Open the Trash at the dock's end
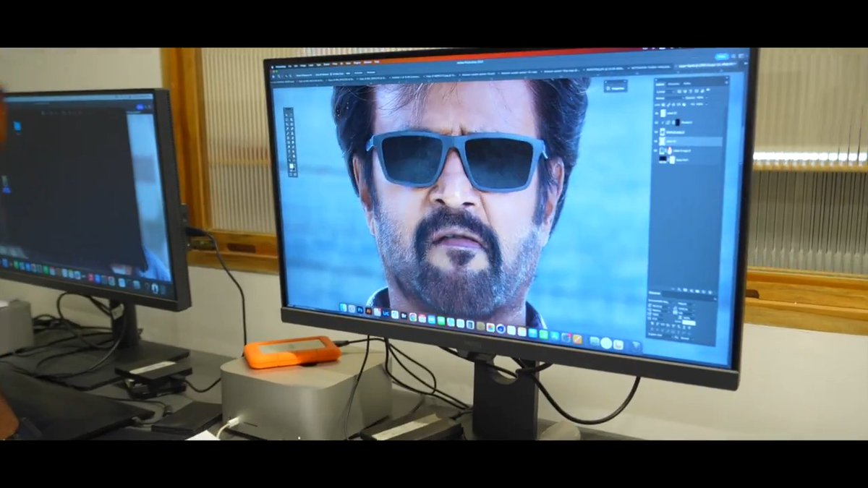Image resolution: width=868 pixels, height=488 pixels. [636, 347]
